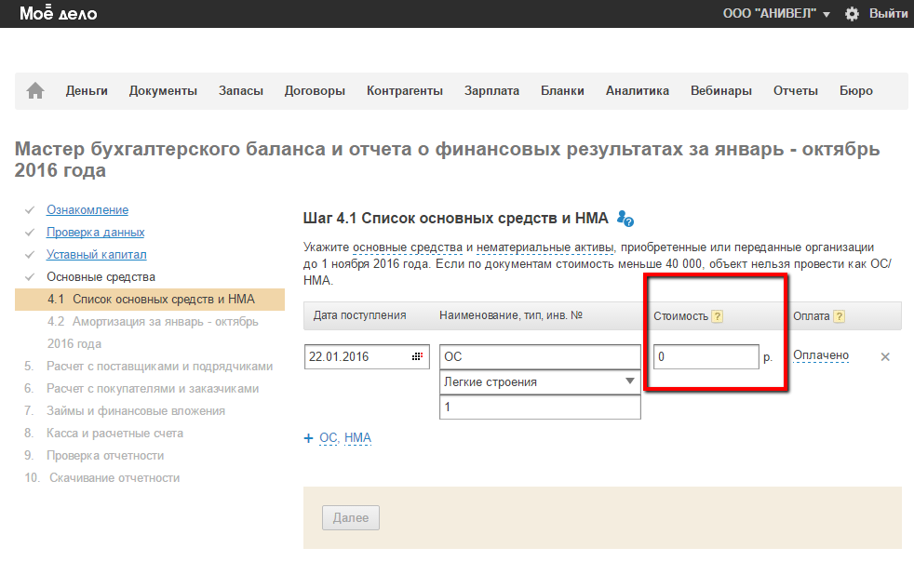Image resolution: width=914 pixels, height=588 pixels.
Task: Open the Легкие строения type dropdown
Action: [540, 381]
